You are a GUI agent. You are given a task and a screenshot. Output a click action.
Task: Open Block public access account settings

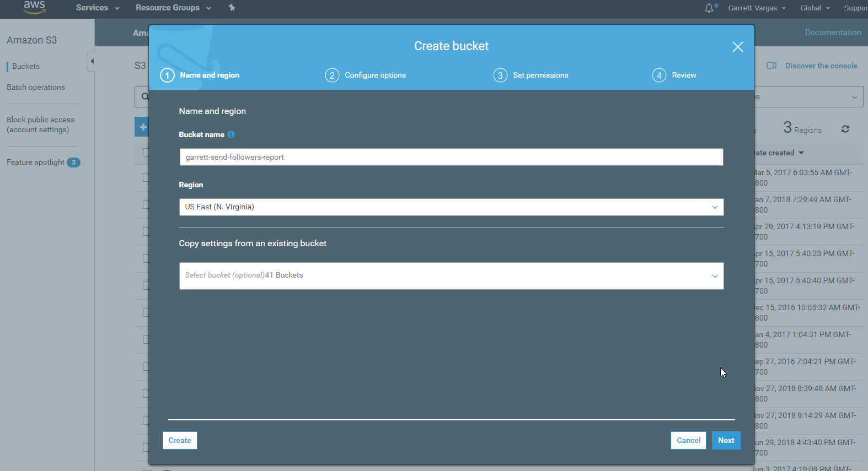(x=40, y=124)
